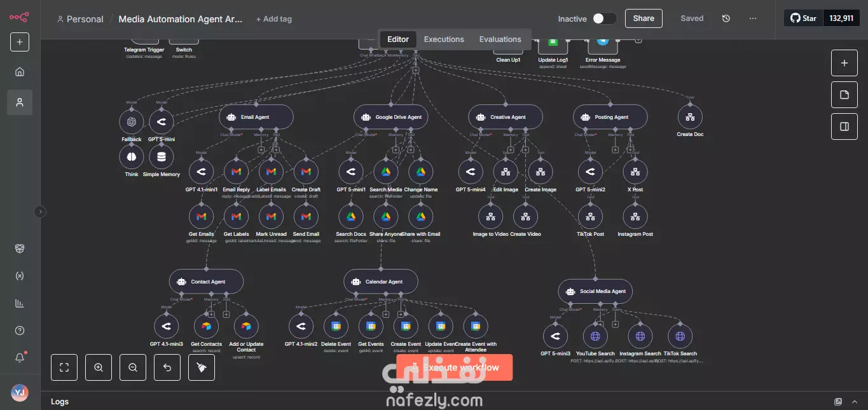Zoom out of the canvas
This screenshot has height=410, width=868.
(x=132, y=367)
